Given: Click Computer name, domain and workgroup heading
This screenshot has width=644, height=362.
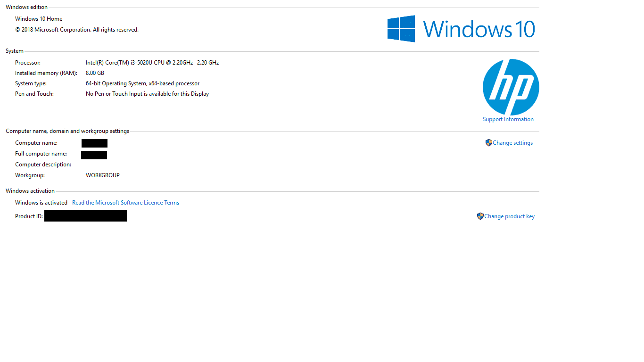Looking at the screenshot, I should (x=67, y=131).
